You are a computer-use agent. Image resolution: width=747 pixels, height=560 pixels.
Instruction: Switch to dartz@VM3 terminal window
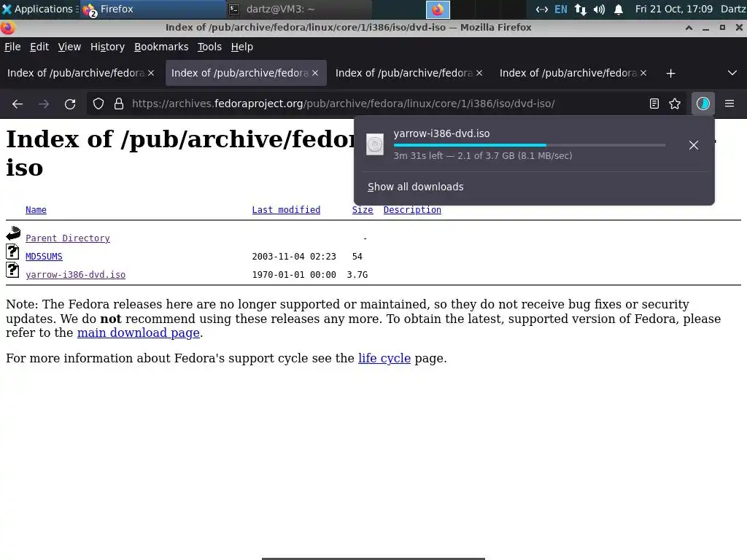pos(299,9)
